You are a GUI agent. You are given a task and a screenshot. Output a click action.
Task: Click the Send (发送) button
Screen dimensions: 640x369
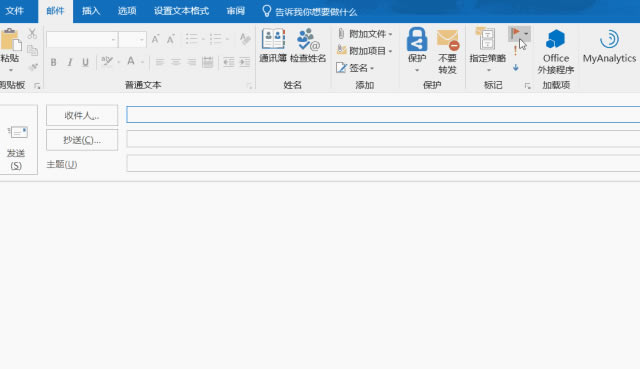[17, 140]
